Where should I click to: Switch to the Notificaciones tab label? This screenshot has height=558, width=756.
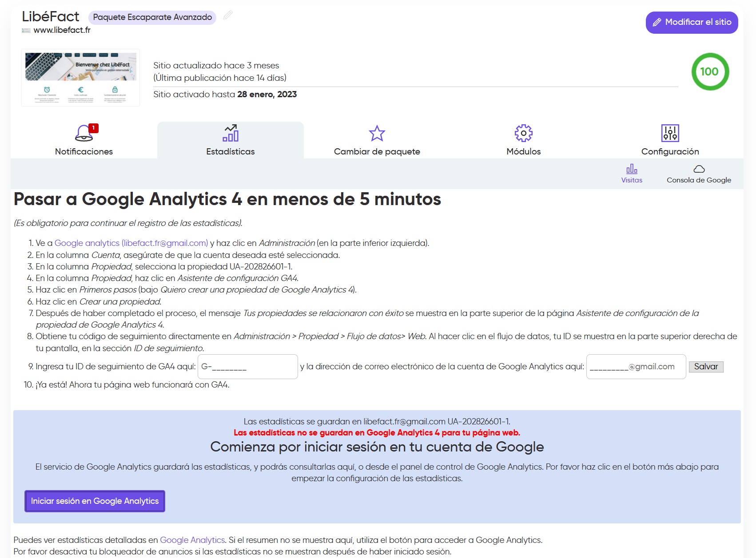(84, 151)
